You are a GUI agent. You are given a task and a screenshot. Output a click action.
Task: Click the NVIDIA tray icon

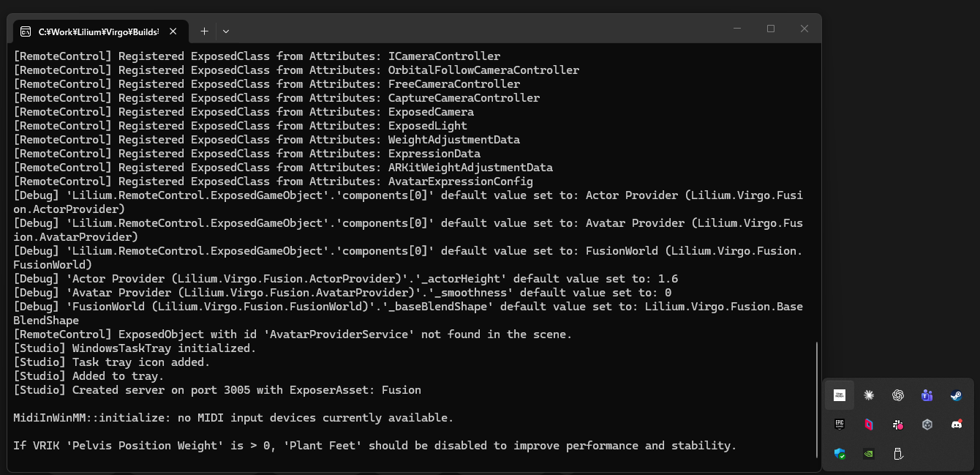(869, 454)
